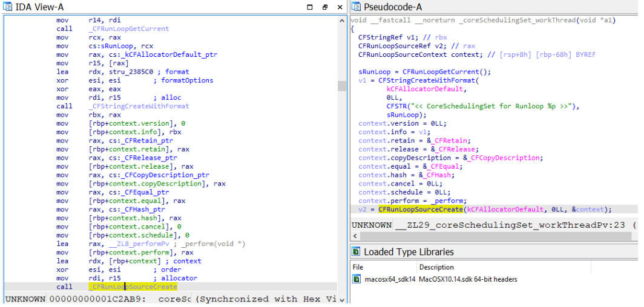This screenshot has height=307, width=644.
Task: Click 'mov r14, rdi' instruction line
Action: click(88, 20)
